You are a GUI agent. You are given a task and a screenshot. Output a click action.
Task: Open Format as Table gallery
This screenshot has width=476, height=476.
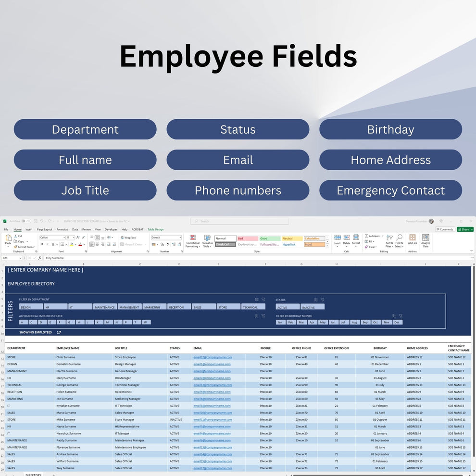tap(207, 241)
